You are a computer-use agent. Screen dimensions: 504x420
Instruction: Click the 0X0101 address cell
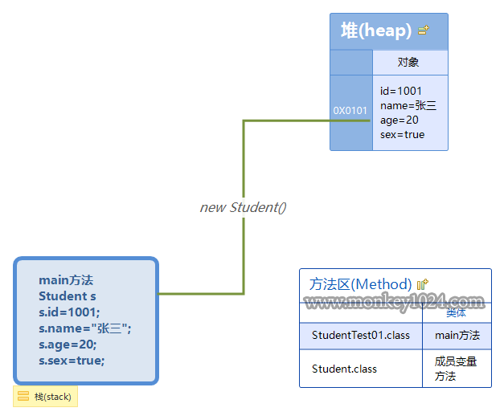coord(351,112)
